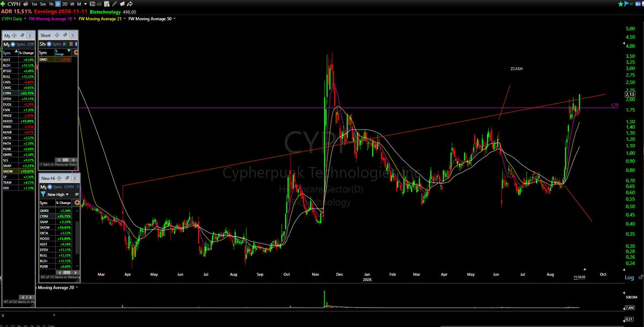Click move icon in New Hi panel

(59, 178)
